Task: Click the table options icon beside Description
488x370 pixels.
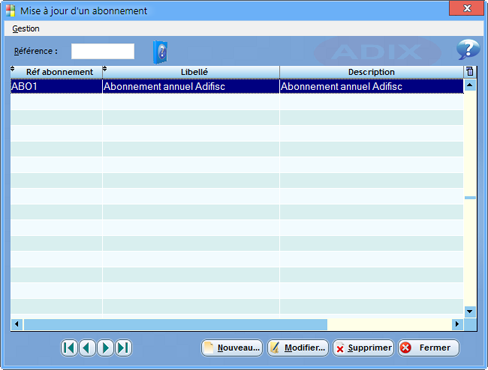Action: tap(470, 71)
